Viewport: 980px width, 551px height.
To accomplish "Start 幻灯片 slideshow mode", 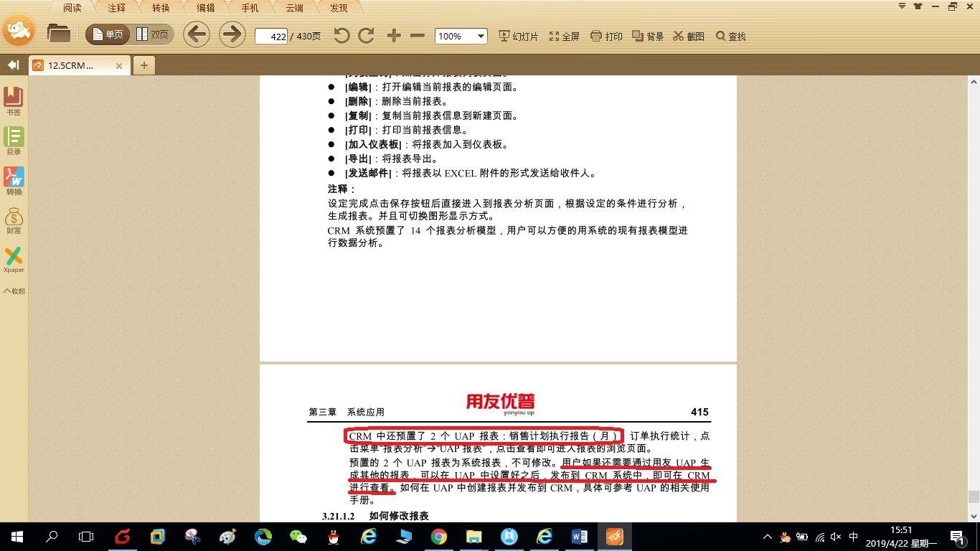I will click(x=519, y=36).
